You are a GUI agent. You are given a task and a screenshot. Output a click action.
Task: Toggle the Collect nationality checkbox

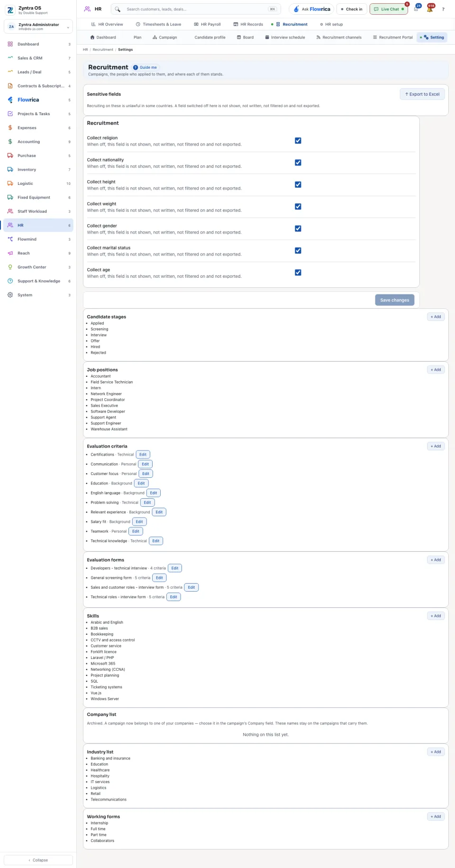click(298, 163)
